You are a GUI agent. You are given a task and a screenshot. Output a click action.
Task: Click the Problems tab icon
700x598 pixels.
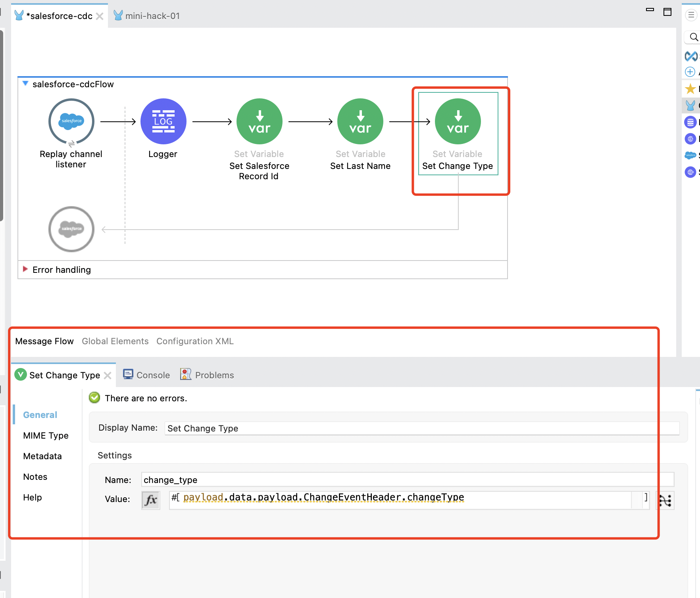pyautogui.click(x=186, y=374)
